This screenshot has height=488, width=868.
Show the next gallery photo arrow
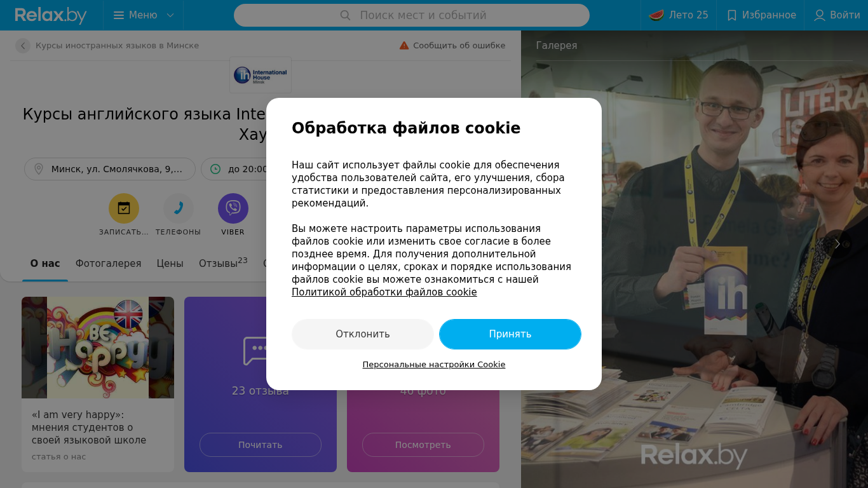point(837,244)
